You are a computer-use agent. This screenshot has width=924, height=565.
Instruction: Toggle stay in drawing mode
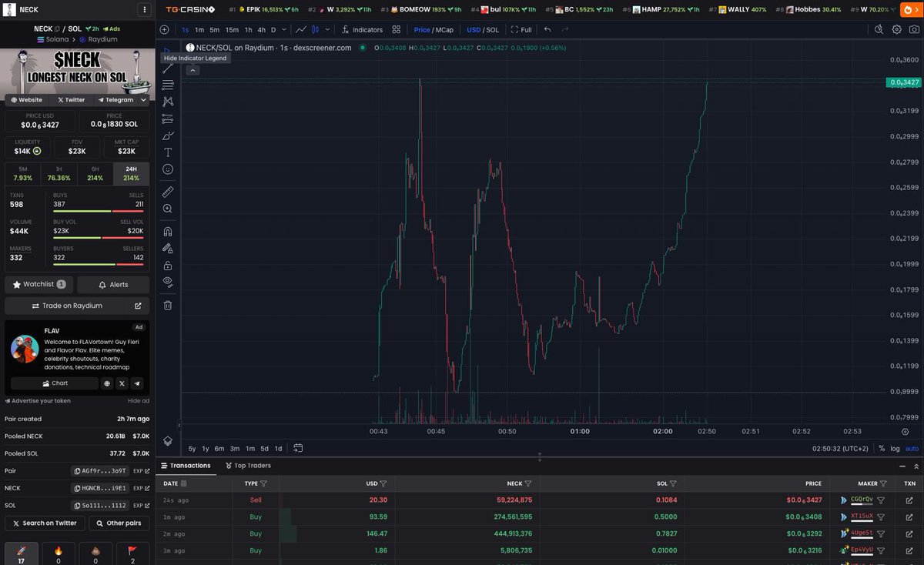(168, 248)
